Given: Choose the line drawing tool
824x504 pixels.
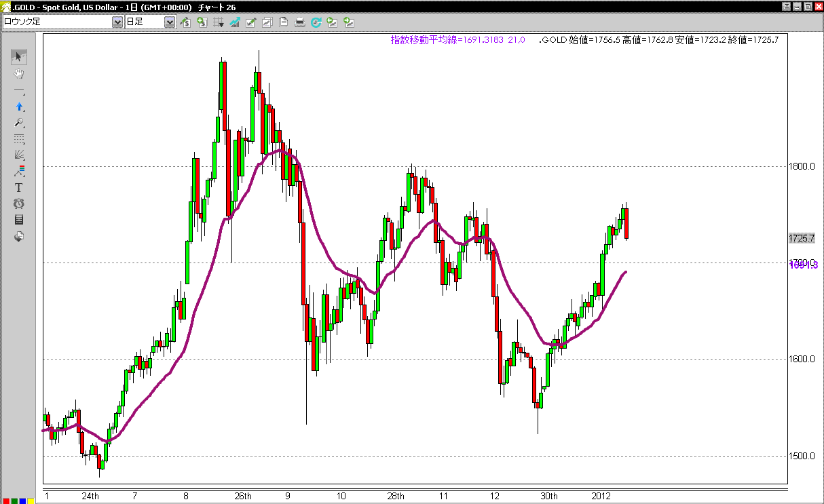Looking at the screenshot, I should [19, 90].
